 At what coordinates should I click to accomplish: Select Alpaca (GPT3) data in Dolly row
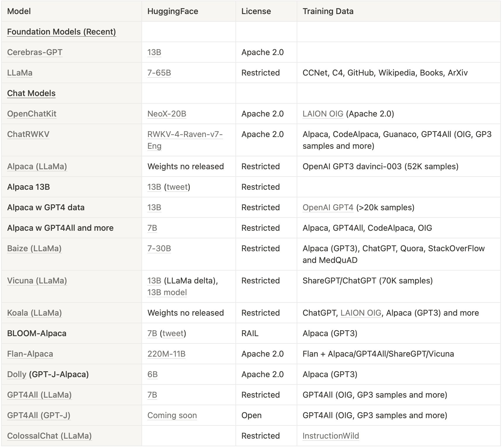(399, 374)
